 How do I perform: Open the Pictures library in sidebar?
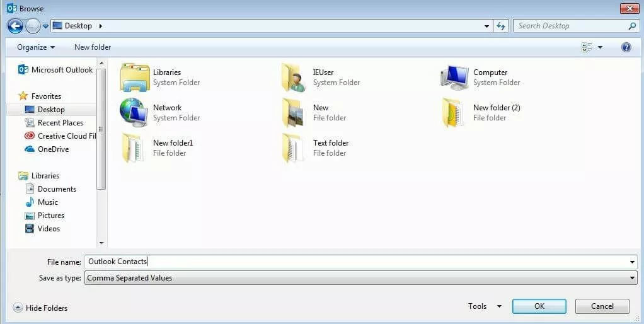[44, 215]
